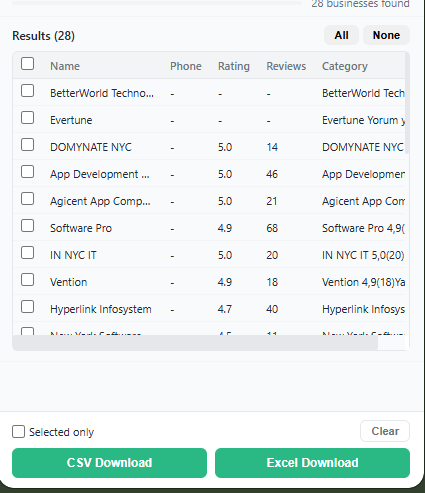Click the App Development ... name cell
The height and width of the screenshot is (493, 425).
click(x=100, y=174)
